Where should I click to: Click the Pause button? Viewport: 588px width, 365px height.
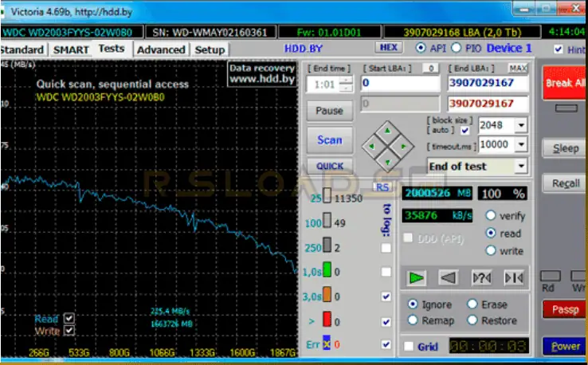point(329,110)
